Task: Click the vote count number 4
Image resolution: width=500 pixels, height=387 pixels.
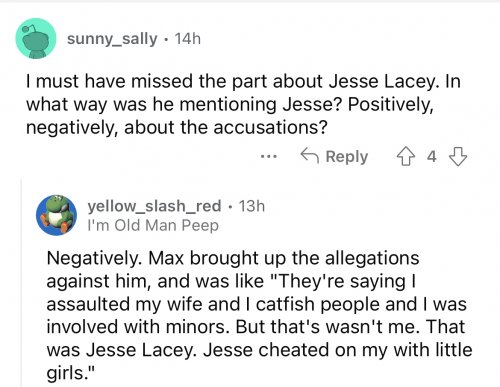Action: [432, 156]
